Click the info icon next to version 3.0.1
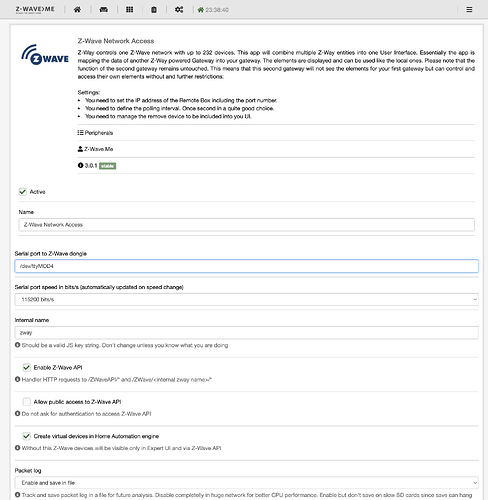This screenshot has height=500, width=488. click(x=80, y=165)
